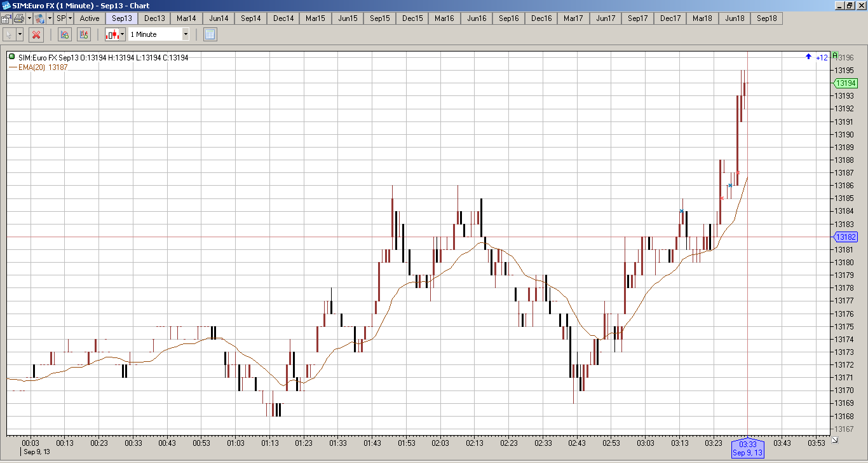This screenshot has width=868, height=463.
Task: Open the Dec14 contract tab
Action: coord(283,18)
